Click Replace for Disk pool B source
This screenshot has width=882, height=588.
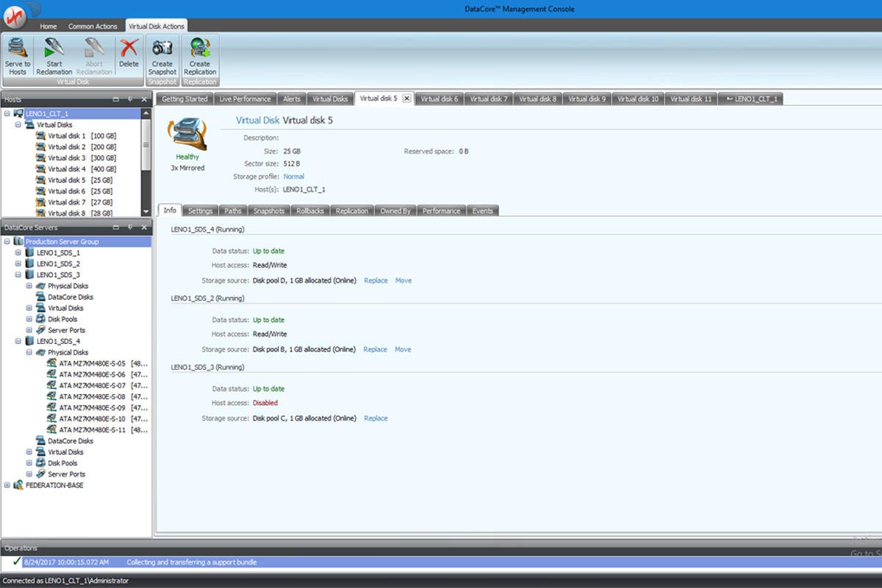click(376, 350)
